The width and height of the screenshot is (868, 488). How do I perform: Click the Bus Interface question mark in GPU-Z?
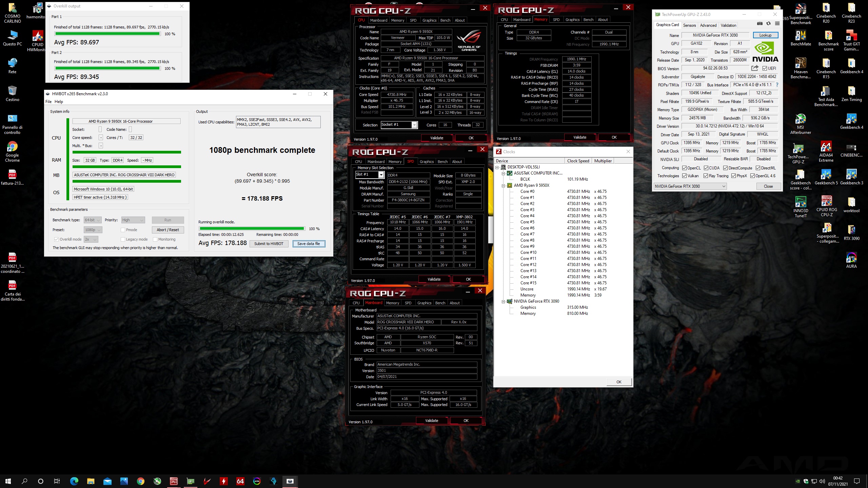pos(777,85)
